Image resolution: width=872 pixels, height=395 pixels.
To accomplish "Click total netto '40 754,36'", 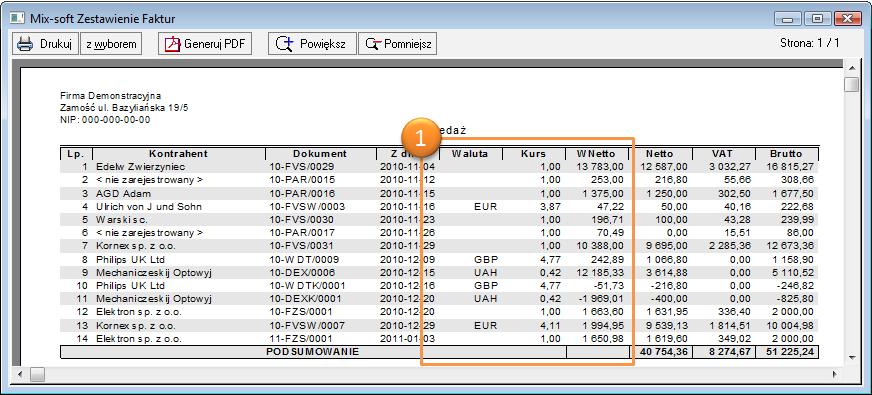I will tap(663, 352).
